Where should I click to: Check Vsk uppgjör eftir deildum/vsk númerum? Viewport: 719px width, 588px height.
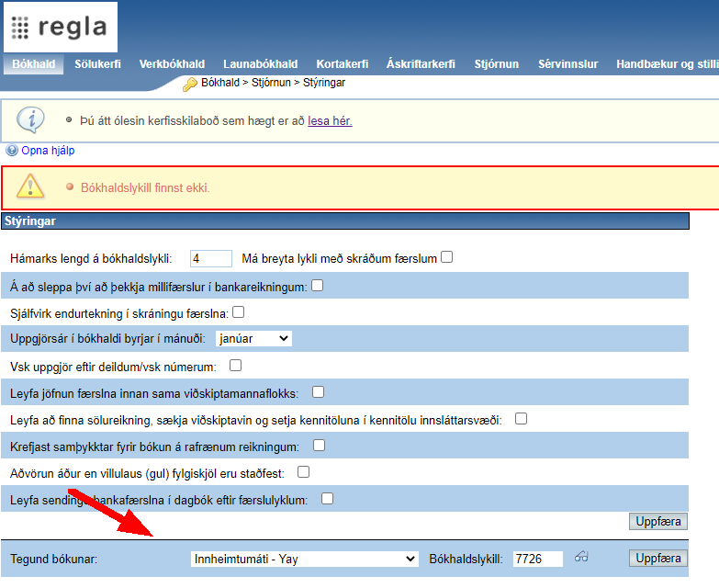(x=235, y=366)
